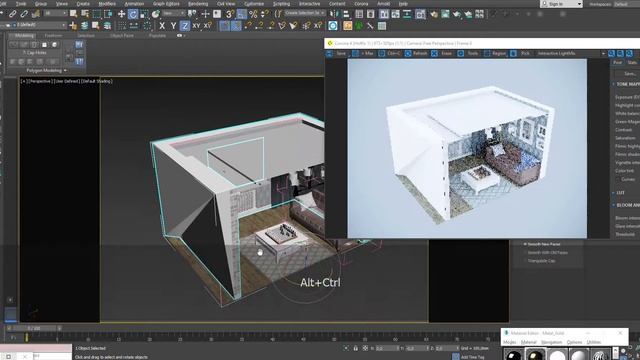Open the Group menu

[41, 4]
